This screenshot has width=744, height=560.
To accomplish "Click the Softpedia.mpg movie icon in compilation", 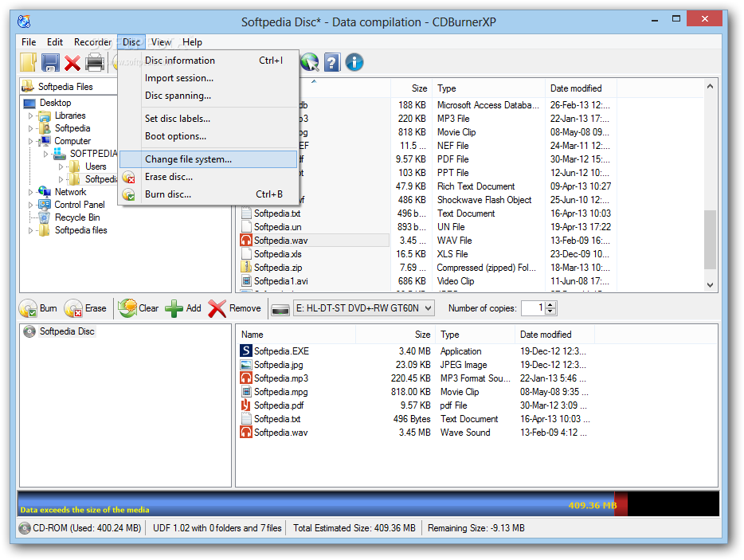I will click(246, 392).
